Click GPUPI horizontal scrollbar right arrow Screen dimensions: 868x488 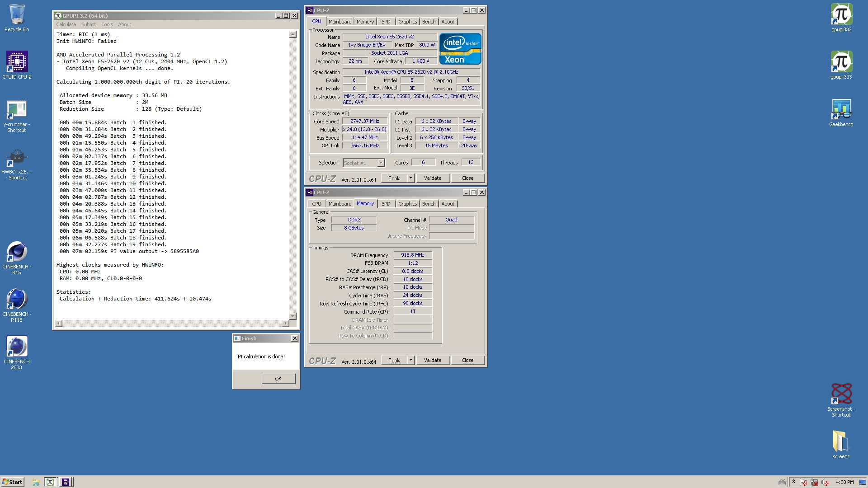point(285,324)
